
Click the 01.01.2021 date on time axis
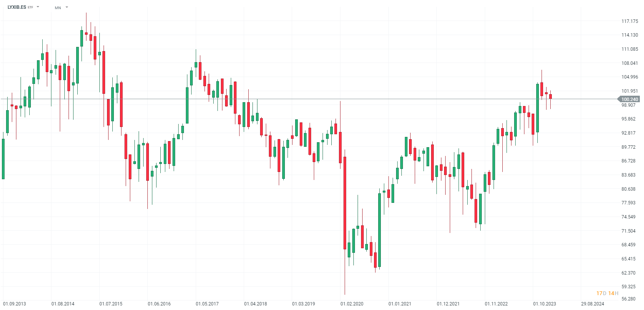coord(400,304)
